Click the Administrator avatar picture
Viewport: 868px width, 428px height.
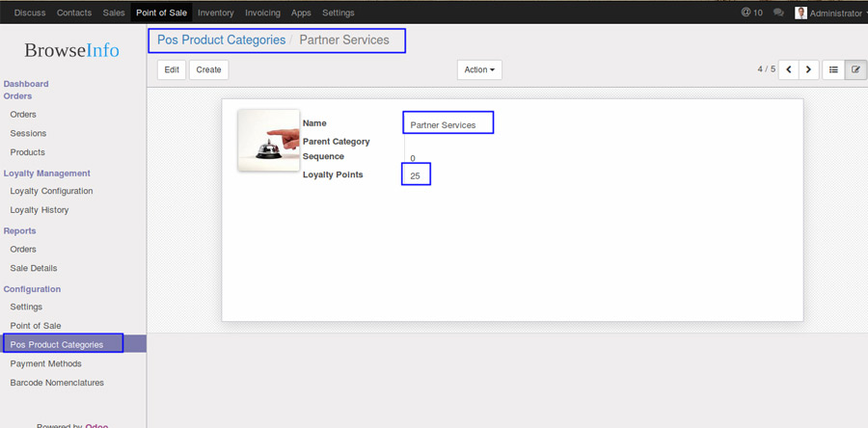click(x=800, y=13)
